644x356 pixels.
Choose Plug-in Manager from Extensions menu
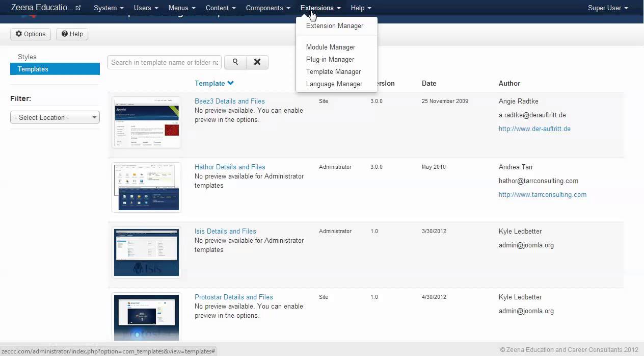pyautogui.click(x=330, y=59)
